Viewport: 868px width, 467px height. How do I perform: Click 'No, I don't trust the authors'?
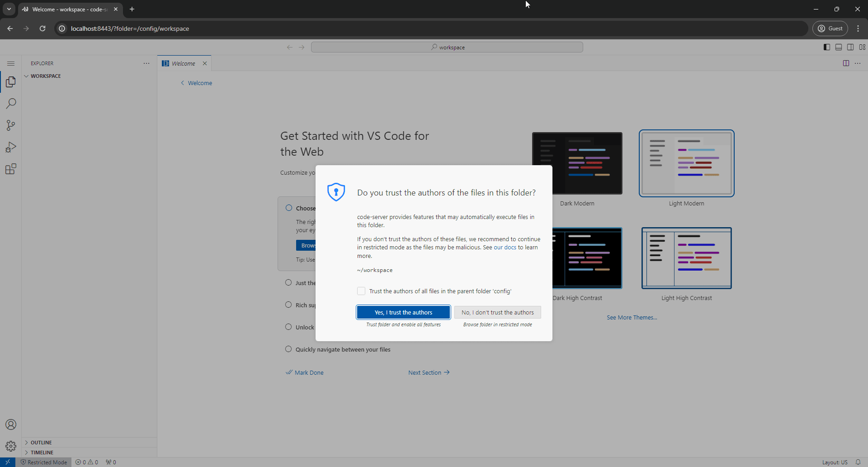click(x=497, y=312)
